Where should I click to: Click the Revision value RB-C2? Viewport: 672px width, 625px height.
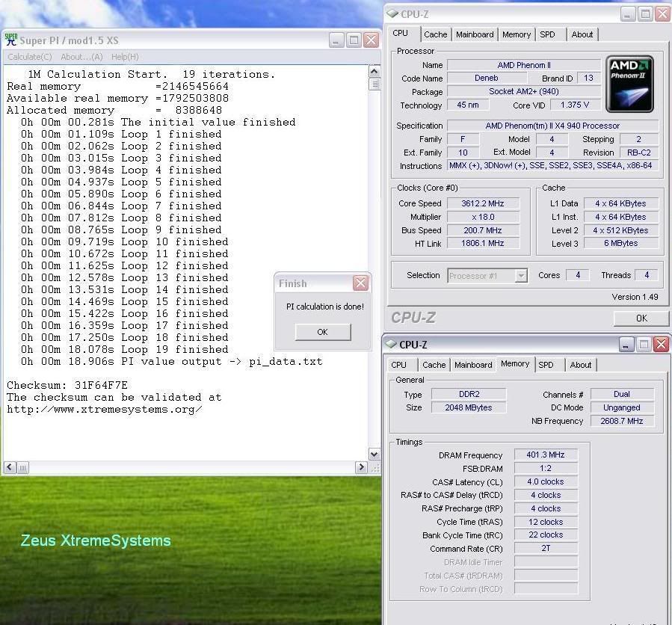(x=638, y=153)
